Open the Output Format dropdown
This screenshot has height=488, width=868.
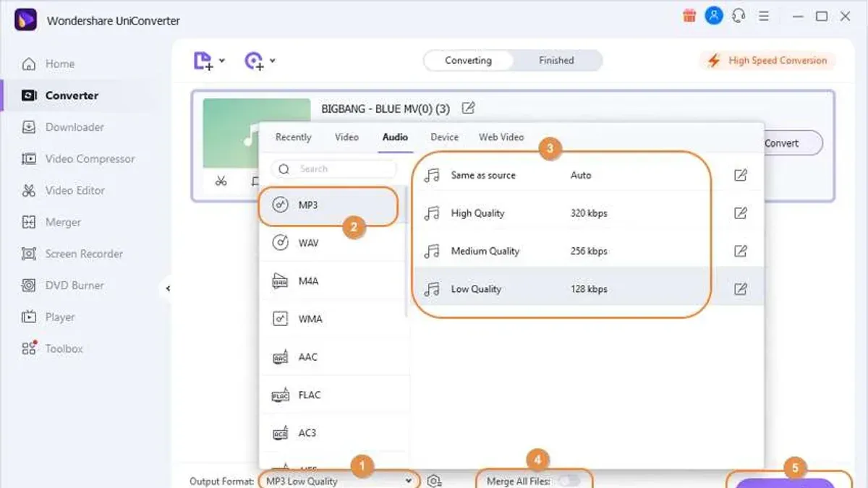pos(339,481)
